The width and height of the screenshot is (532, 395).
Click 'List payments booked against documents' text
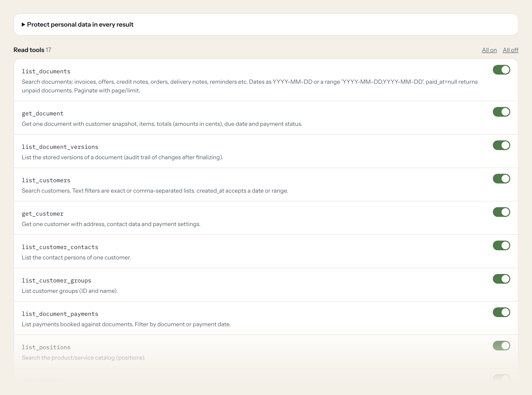(126, 324)
